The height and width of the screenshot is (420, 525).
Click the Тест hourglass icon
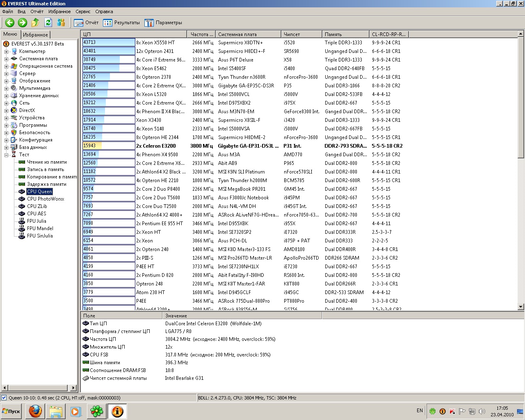tap(14, 155)
